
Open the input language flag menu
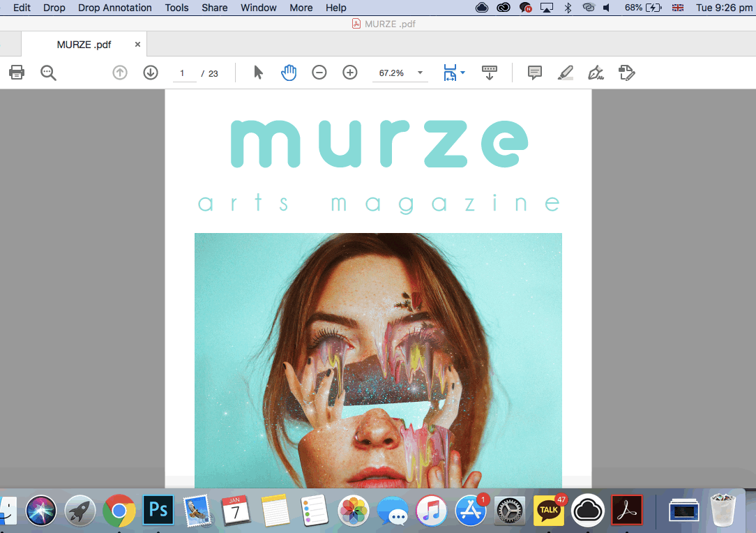(677, 8)
